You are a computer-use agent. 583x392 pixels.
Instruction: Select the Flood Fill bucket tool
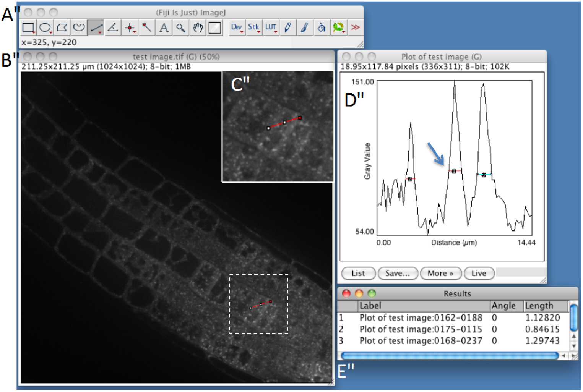click(x=322, y=28)
